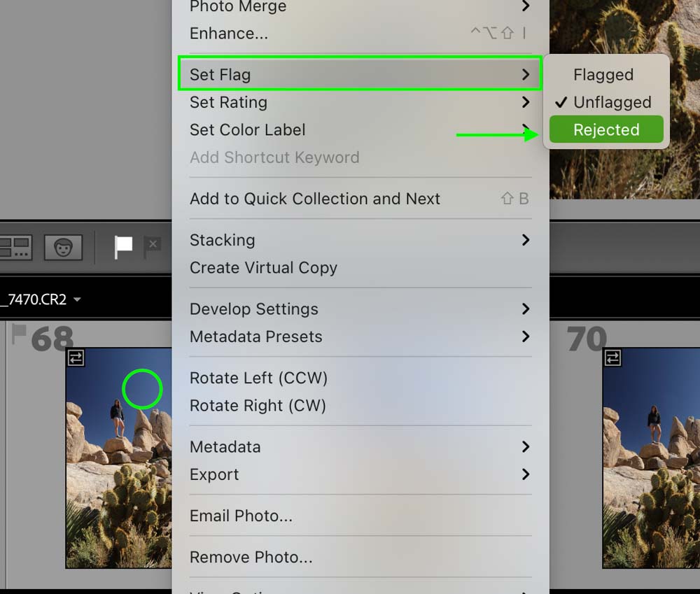This screenshot has width=700, height=594.
Task: Choose Rejected in the flag submenu
Action: 606,129
